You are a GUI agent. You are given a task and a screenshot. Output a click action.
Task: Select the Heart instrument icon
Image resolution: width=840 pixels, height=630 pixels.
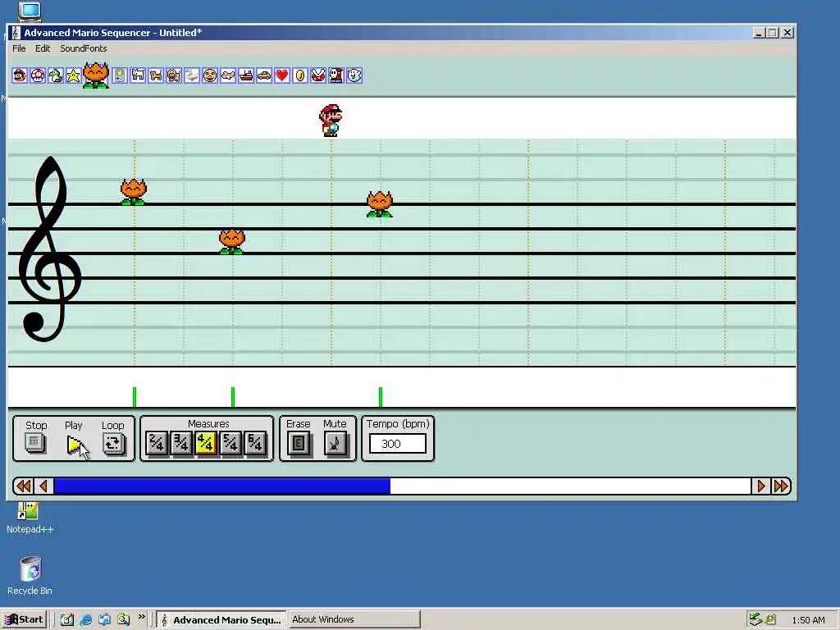[x=282, y=75]
